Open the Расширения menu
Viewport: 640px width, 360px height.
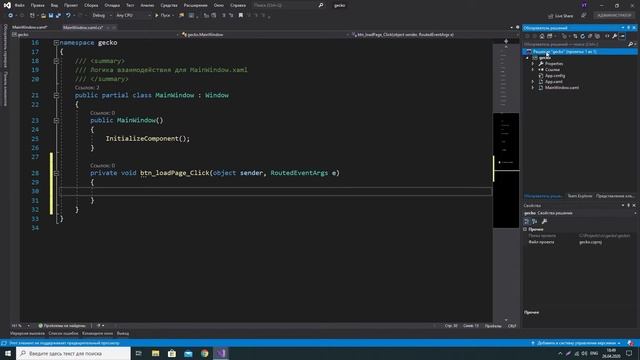[x=196, y=5]
